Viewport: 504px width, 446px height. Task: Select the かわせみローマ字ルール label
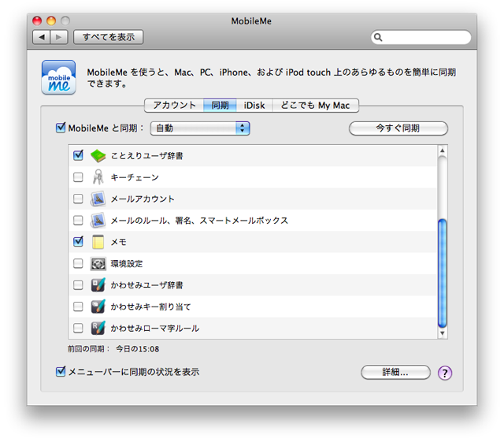point(155,329)
